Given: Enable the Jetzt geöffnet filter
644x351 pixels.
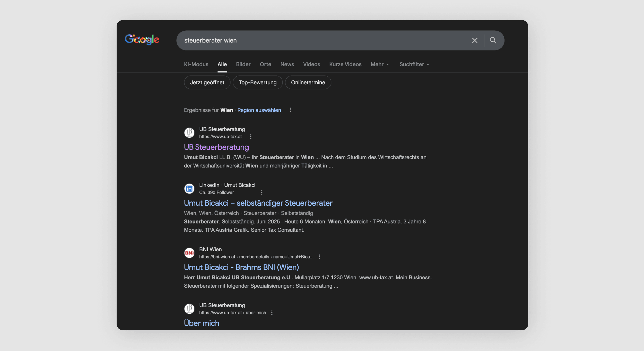Looking at the screenshot, I should coord(207,82).
